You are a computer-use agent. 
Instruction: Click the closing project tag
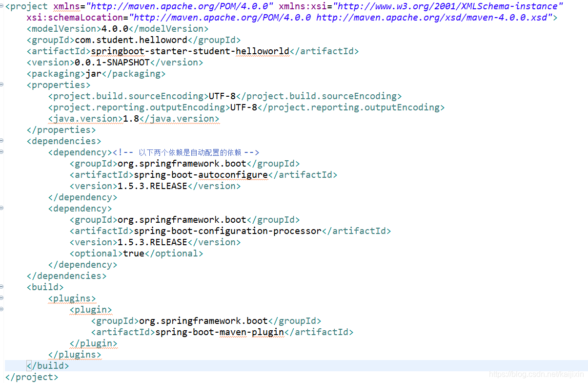tap(32, 377)
